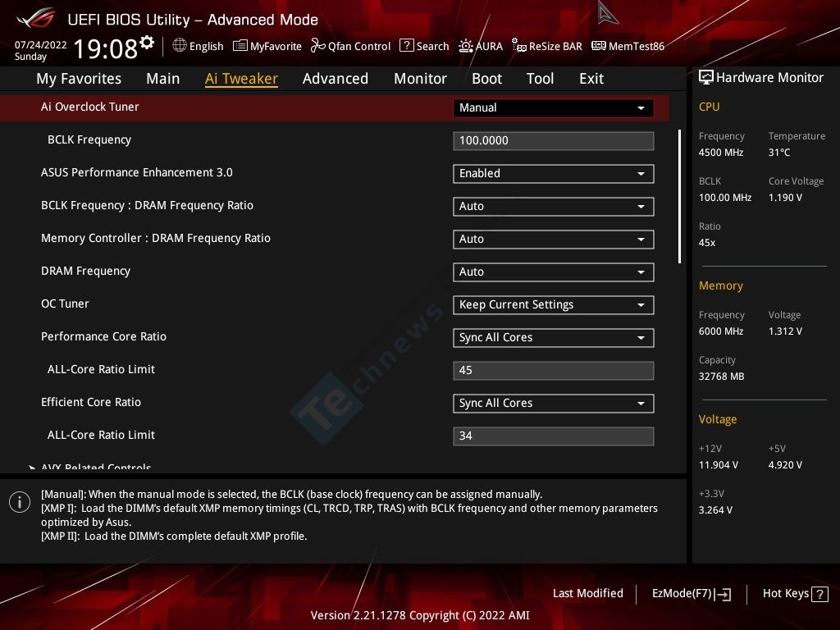The height and width of the screenshot is (630, 840).
Task: Click MyFavorite text button
Action: click(x=276, y=47)
